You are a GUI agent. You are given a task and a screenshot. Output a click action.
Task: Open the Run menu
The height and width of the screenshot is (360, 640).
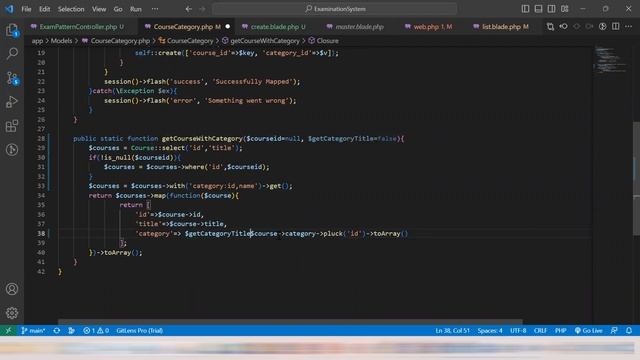136,9
